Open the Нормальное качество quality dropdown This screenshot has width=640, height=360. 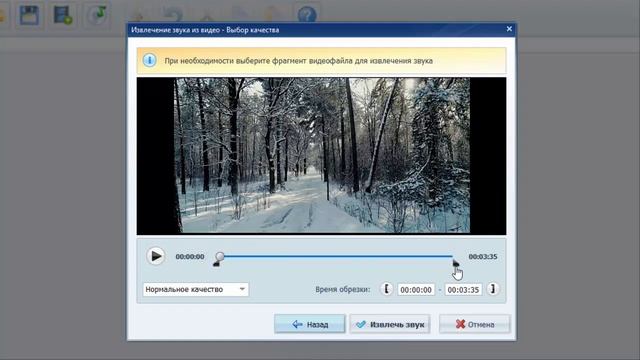(196, 289)
